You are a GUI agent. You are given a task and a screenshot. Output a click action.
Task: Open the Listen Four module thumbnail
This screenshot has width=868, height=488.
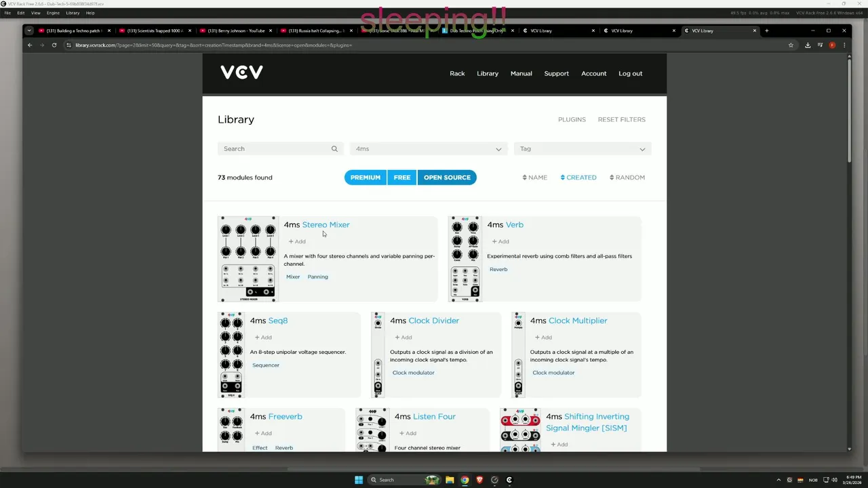(372, 430)
